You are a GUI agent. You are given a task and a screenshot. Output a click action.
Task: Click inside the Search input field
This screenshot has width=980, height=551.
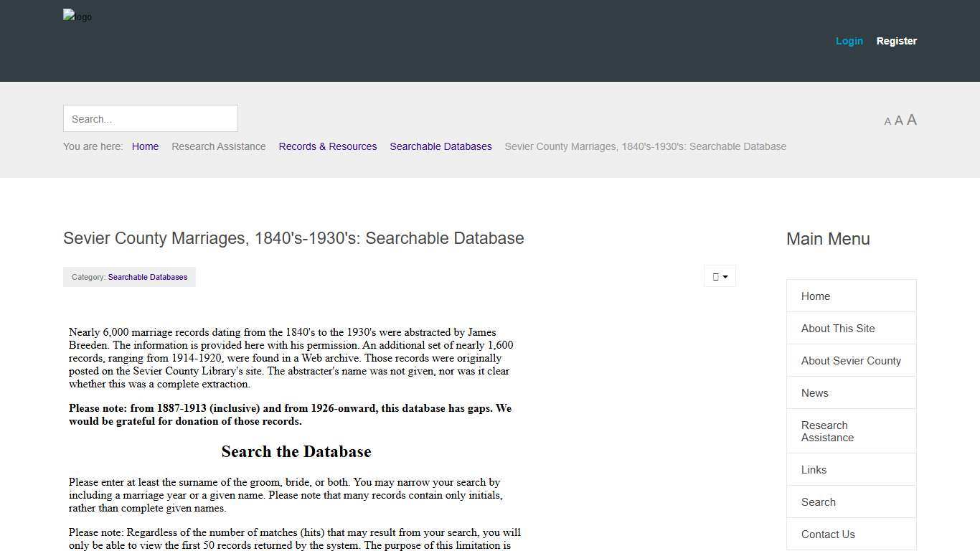pos(150,118)
